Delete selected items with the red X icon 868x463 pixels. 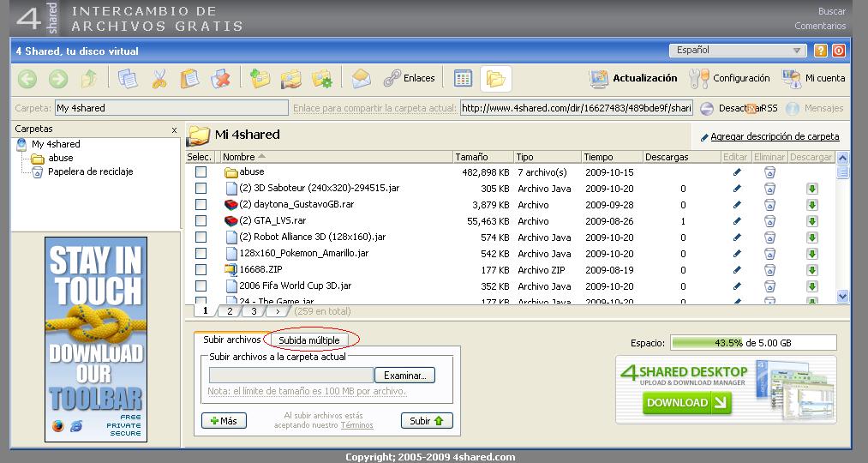tap(220, 79)
